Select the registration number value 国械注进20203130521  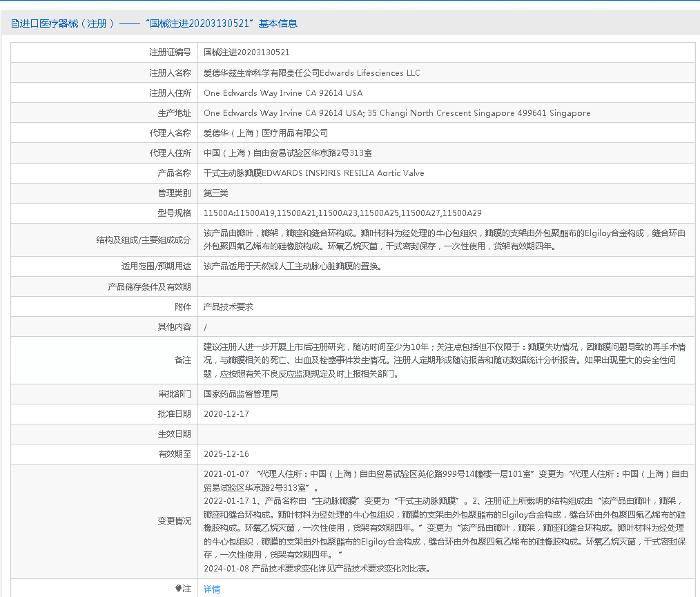(x=246, y=52)
